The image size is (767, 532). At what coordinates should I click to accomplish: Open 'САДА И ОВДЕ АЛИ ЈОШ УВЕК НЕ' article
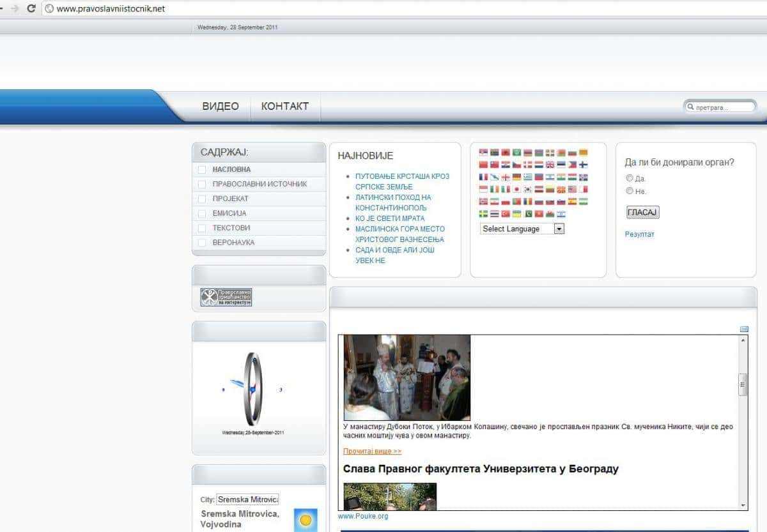pos(395,255)
